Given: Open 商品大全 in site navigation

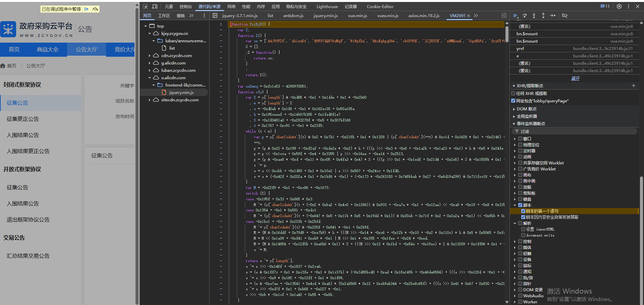Looking at the screenshot, I should 48,49.
